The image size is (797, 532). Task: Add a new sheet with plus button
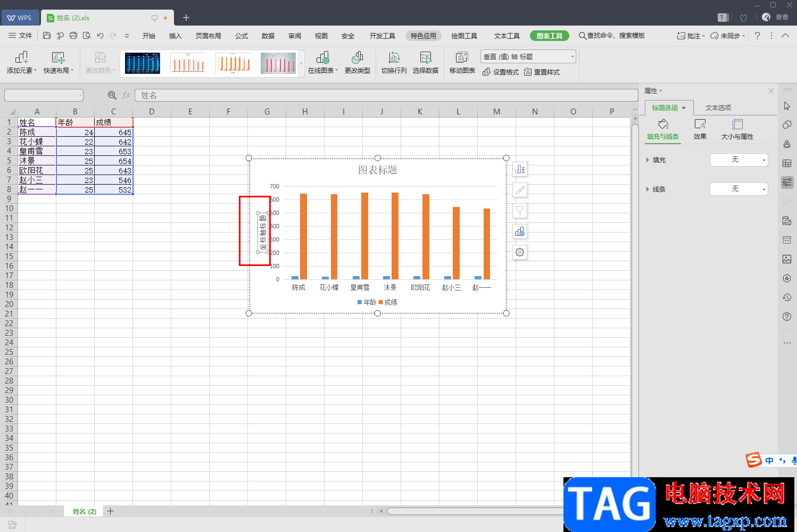coord(110,511)
